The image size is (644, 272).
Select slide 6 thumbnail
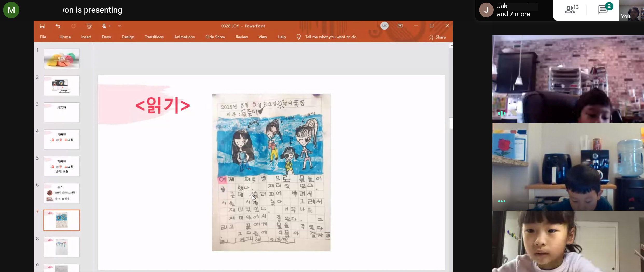click(61, 193)
